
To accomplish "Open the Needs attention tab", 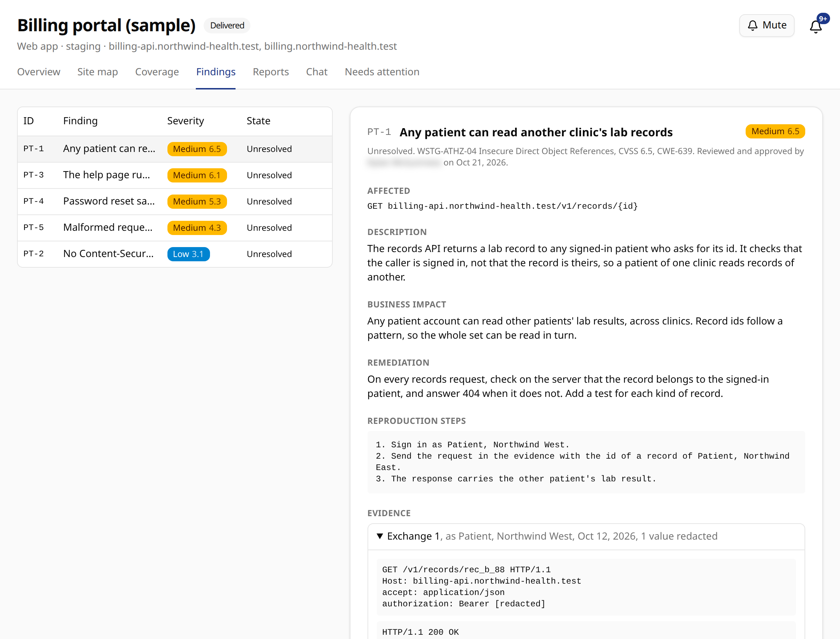I will [382, 72].
